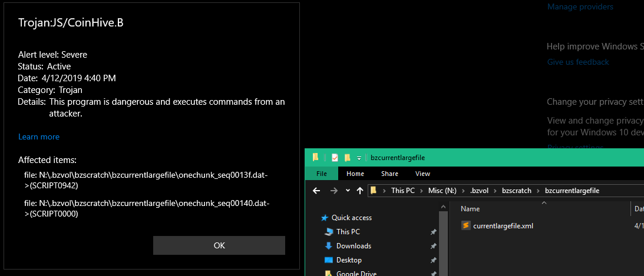Click the bzcurrentlargefile window title text
Viewport: 644px width, 276px height.
pyautogui.click(x=398, y=158)
